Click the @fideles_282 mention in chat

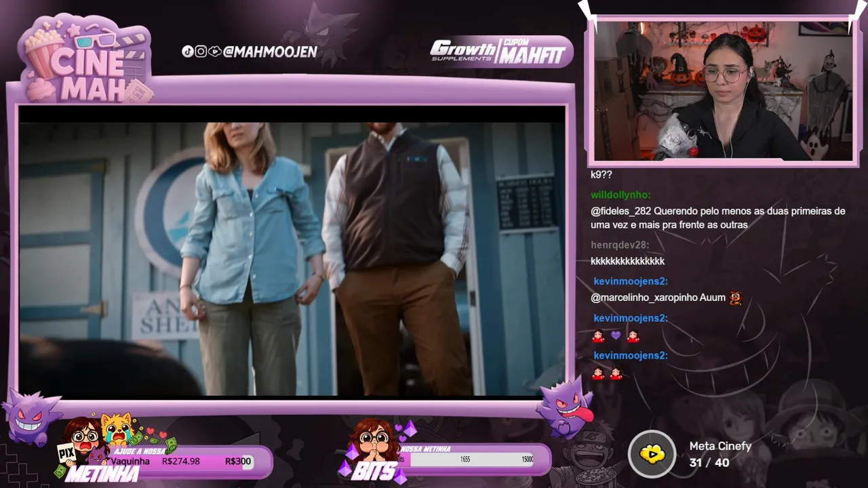(x=620, y=211)
